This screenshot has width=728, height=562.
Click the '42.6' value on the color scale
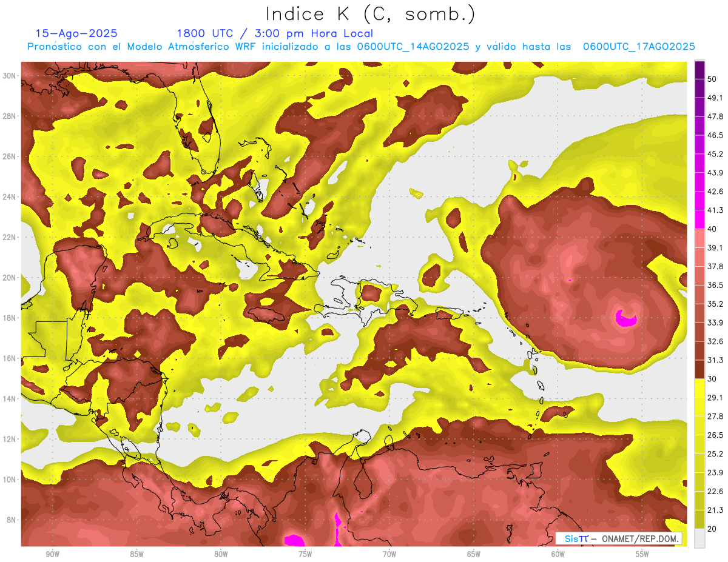click(715, 192)
